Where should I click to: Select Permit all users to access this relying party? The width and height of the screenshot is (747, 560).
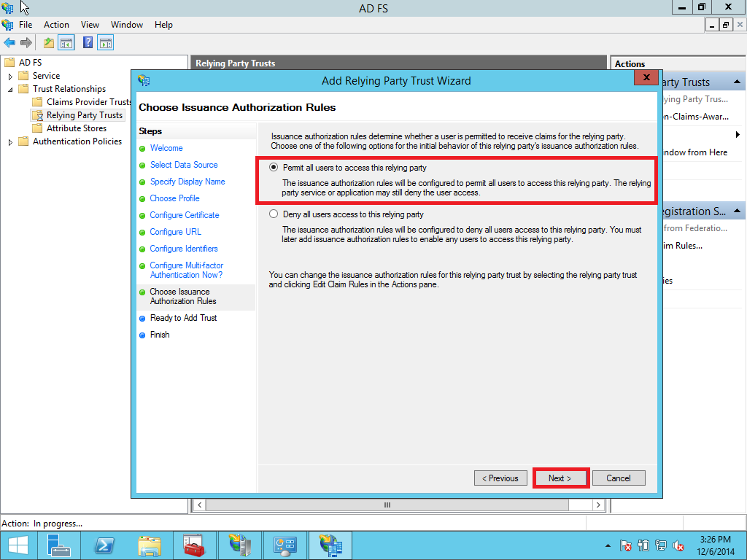[274, 167]
